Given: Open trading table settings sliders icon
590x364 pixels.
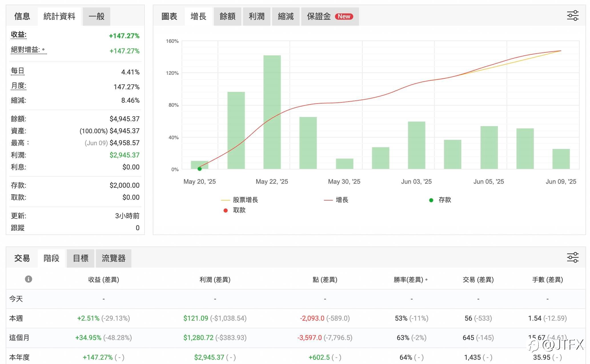Looking at the screenshot, I should (x=573, y=257).
